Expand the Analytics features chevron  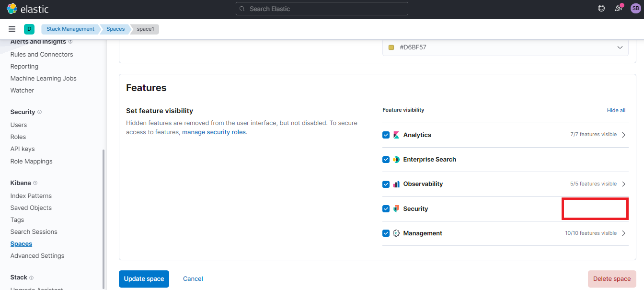pyautogui.click(x=623, y=135)
